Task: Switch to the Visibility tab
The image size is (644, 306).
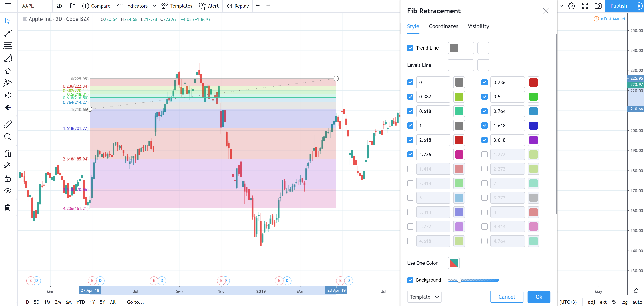Action: [x=478, y=26]
